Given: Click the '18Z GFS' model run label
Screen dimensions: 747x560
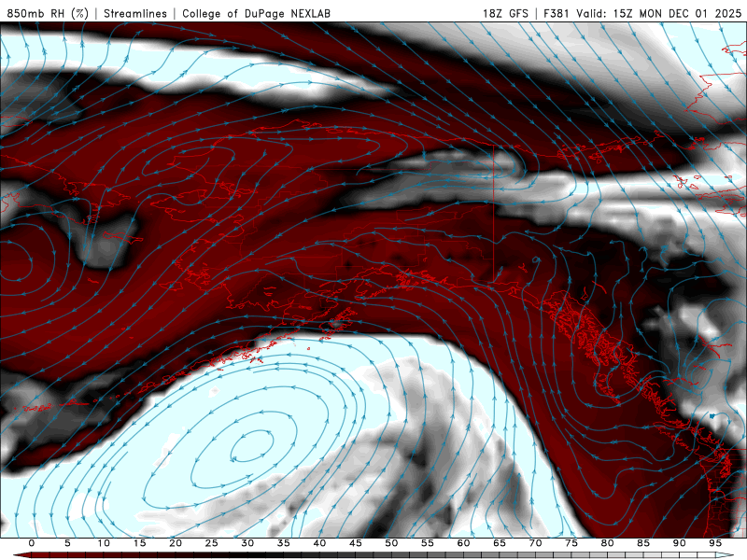Looking at the screenshot, I should tap(505, 13).
